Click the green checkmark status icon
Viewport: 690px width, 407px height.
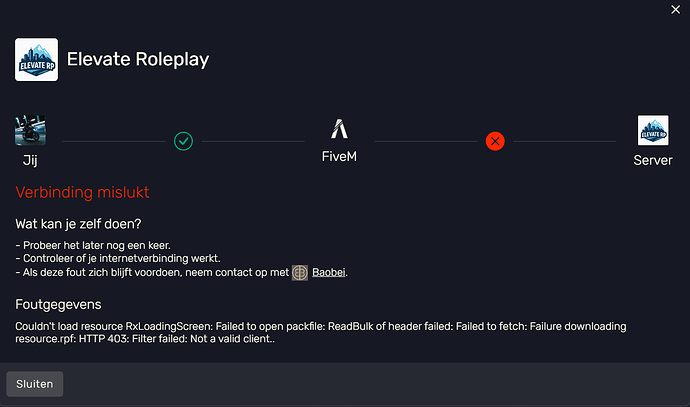click(183, 141)
